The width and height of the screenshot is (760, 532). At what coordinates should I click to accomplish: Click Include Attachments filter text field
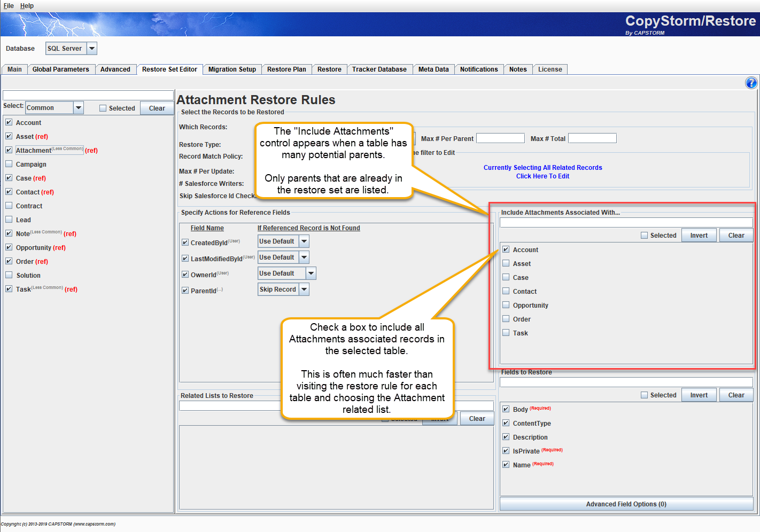[x=626, y=223]
